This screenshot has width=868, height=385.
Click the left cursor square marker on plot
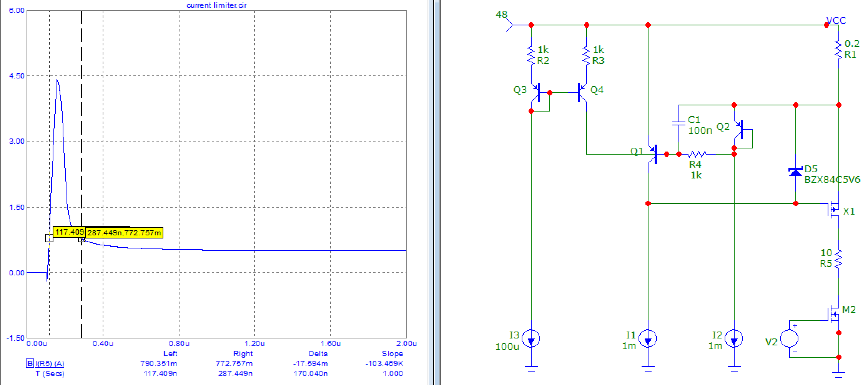pos(49,238)
